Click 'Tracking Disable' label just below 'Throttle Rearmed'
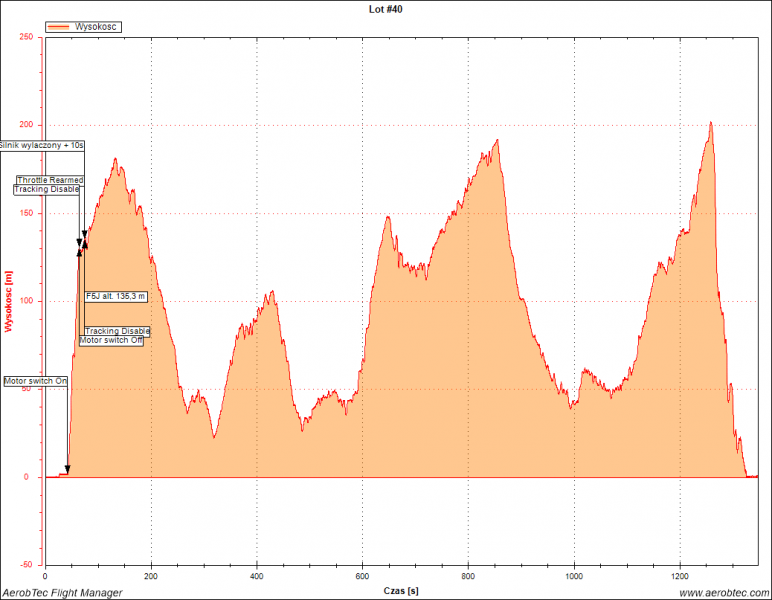The height and width of the screenshot is (600, 772). pos(46,189)
